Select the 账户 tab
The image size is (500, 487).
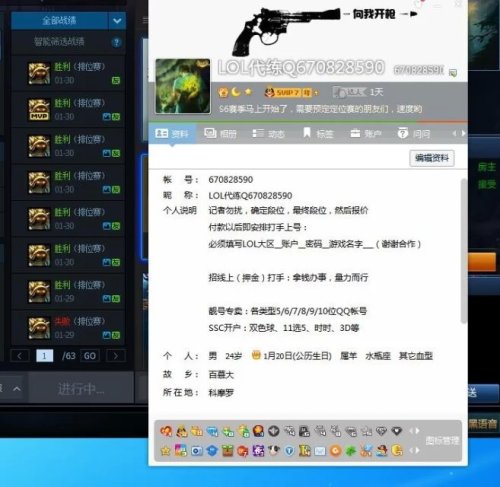point(366,134)
